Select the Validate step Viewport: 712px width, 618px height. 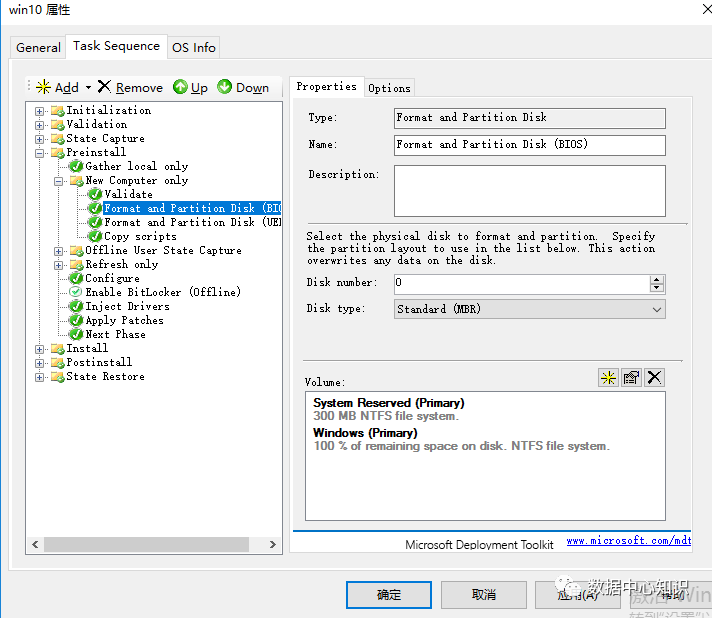129,194
